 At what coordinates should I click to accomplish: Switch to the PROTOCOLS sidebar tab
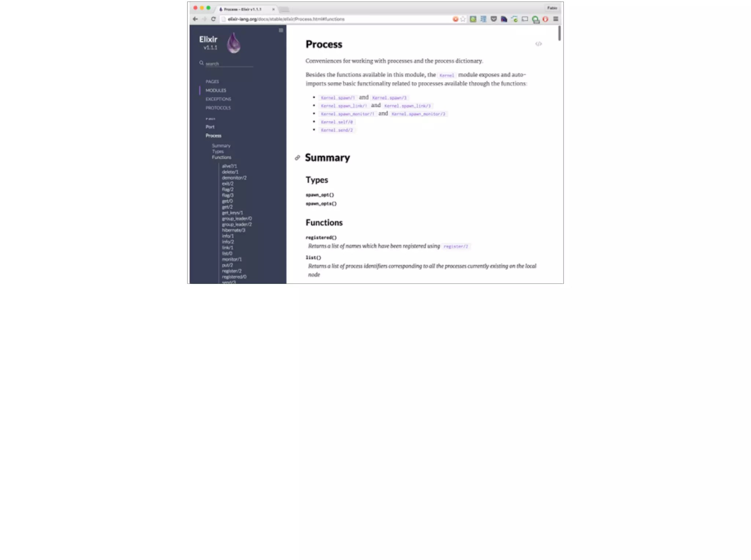[x=218, y=108]
